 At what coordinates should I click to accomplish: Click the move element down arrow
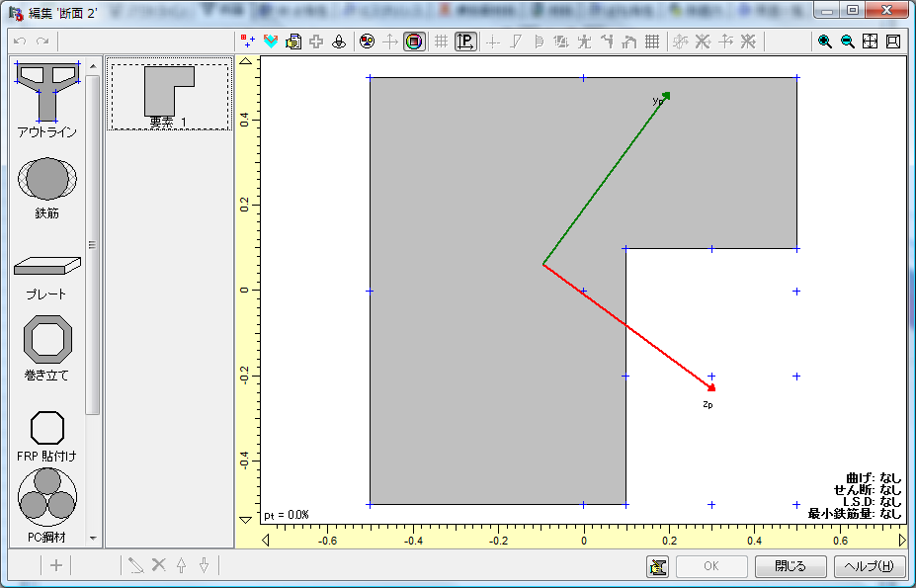click(x=204, y=565)
